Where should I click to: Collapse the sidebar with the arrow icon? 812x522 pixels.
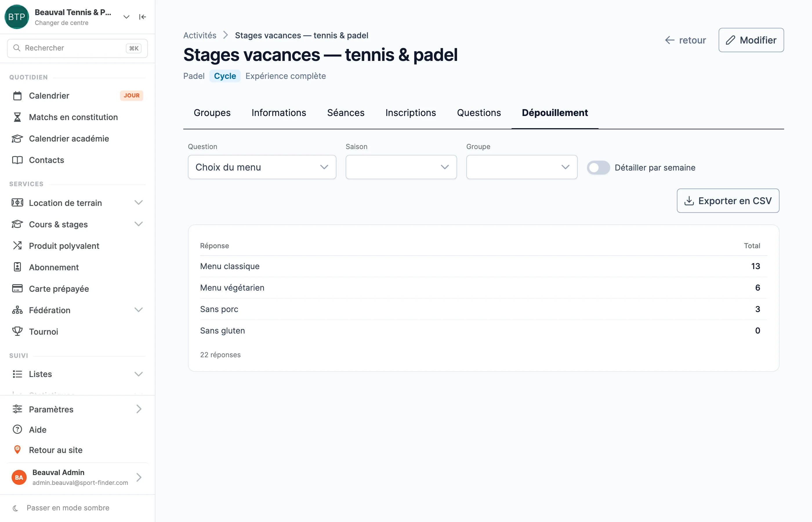[x=142, y=17]
